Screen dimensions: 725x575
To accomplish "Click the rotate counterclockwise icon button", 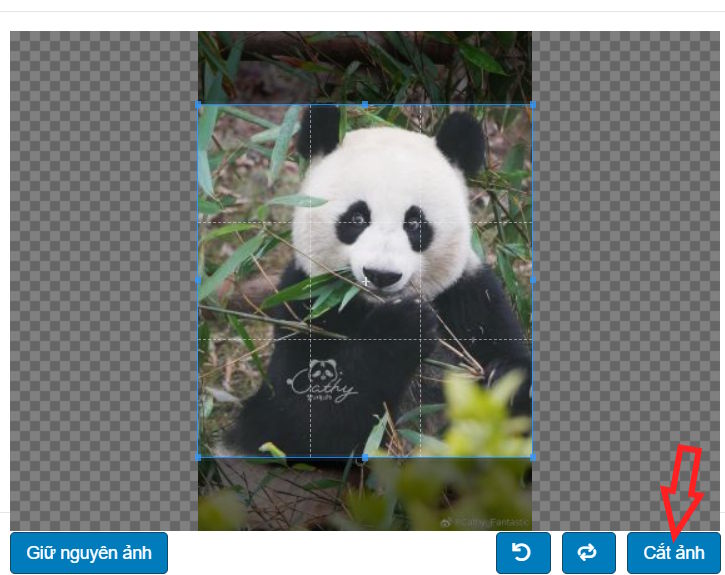I will pyautogui.click(x=523, y=552).
